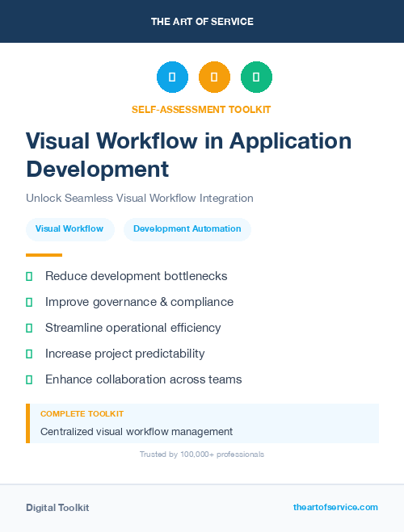Click The Art of Service header title
The image size is (404, 532).
coord(202,22)
